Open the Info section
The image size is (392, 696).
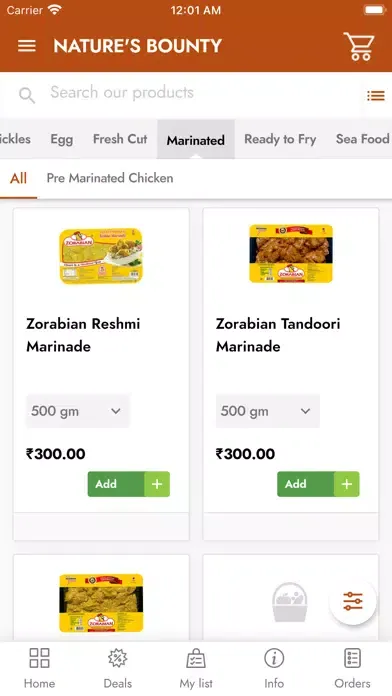pyautogui.click(x=274, y=668)
